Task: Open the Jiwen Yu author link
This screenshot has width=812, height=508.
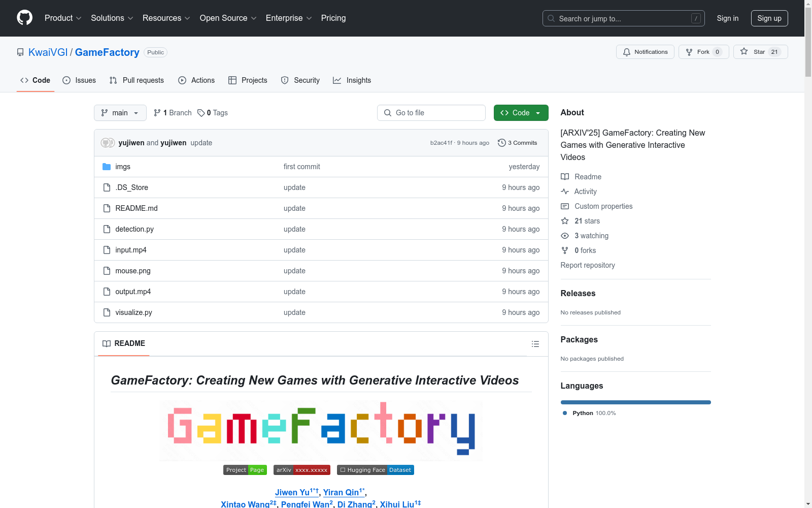Action: click(x=297, y=492)
